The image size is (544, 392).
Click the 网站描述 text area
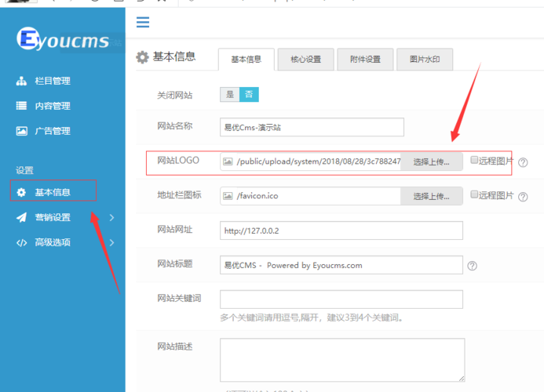(x=342, y=360)
